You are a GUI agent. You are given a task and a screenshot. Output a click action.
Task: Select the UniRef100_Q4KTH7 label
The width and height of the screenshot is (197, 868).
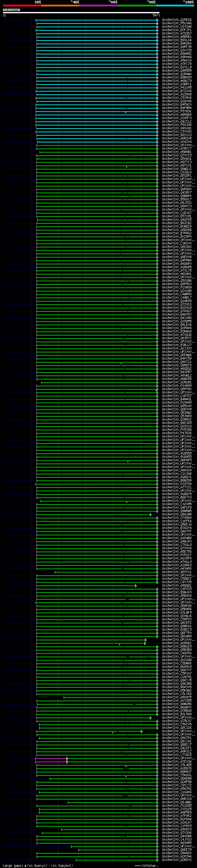coord(177,531)
